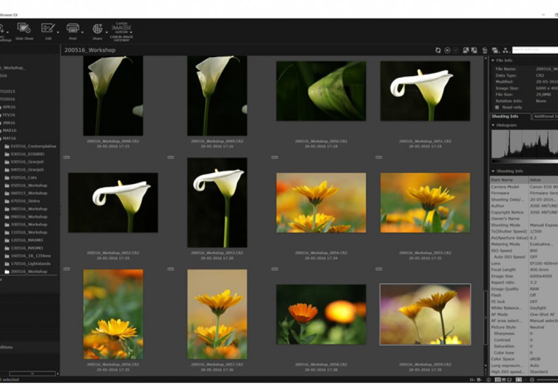Click the folder tree horizontal scrollbar
558x392 pixels.
tap(32, 373)
